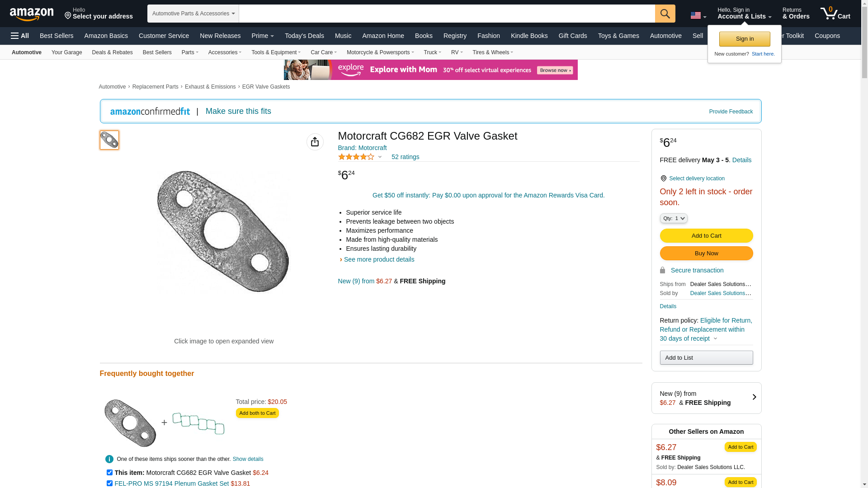Viewport: 868px width, 488px height.
Task: Expand the Automotive Parts & Accessories search category
Action: (x=193, y=14)
